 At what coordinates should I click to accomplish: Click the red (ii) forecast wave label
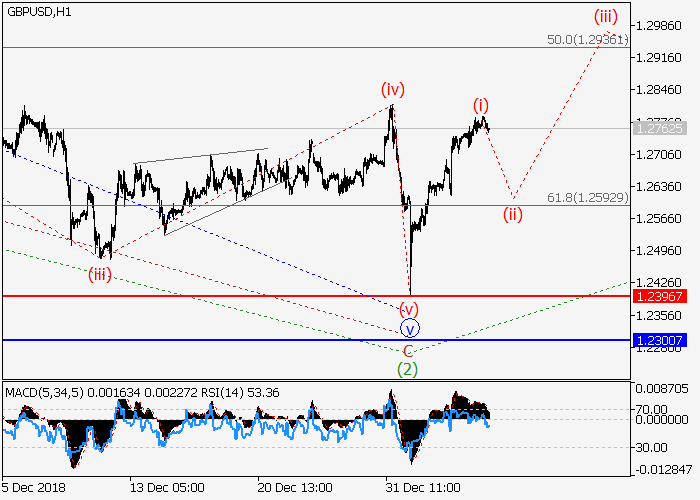tap(513, 212)
